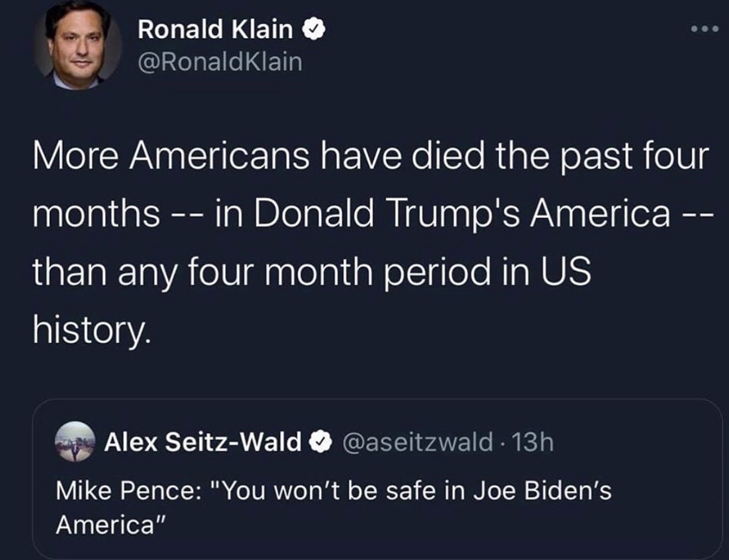Viewport: 729px width, 560px height.
Task: Click Alex Seitz-Wald's small avatar
Action: (x=75, y=441)
